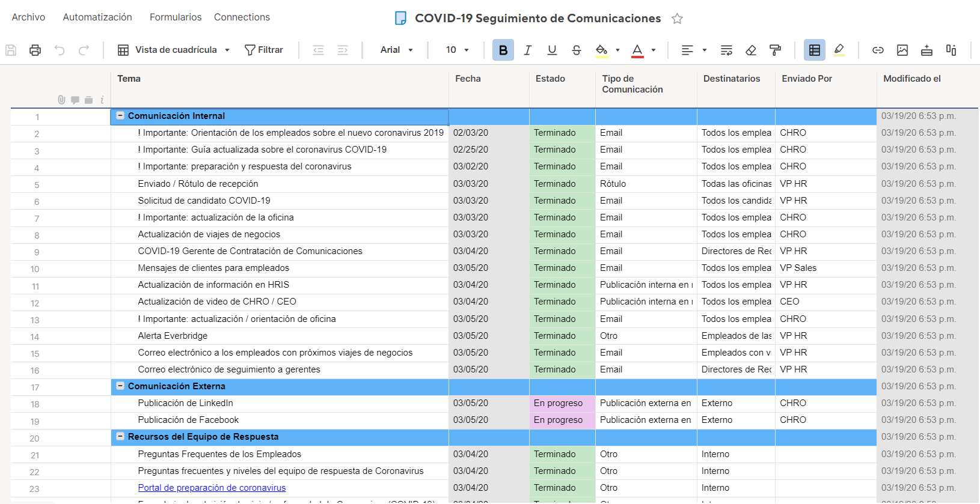Viewport: 980px width, 504px height.
Task: Click the proofs column icon
Action: pos(89,100)
